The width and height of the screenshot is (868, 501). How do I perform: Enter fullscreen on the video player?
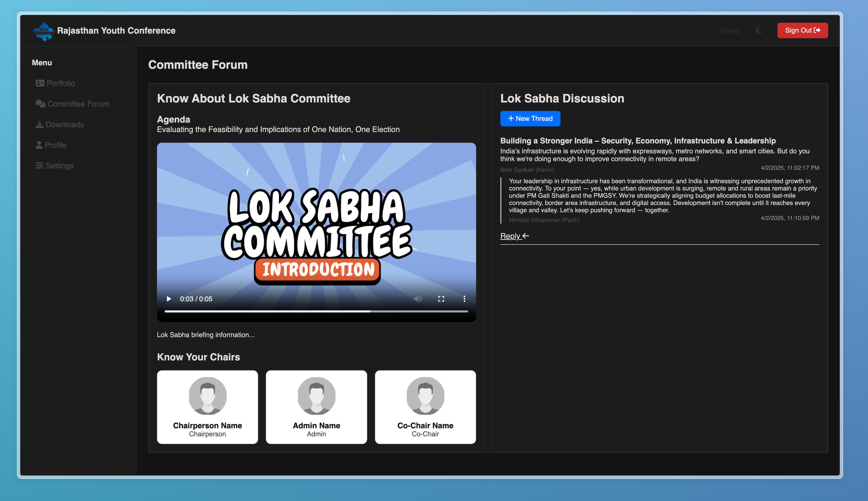coord(441,299)
